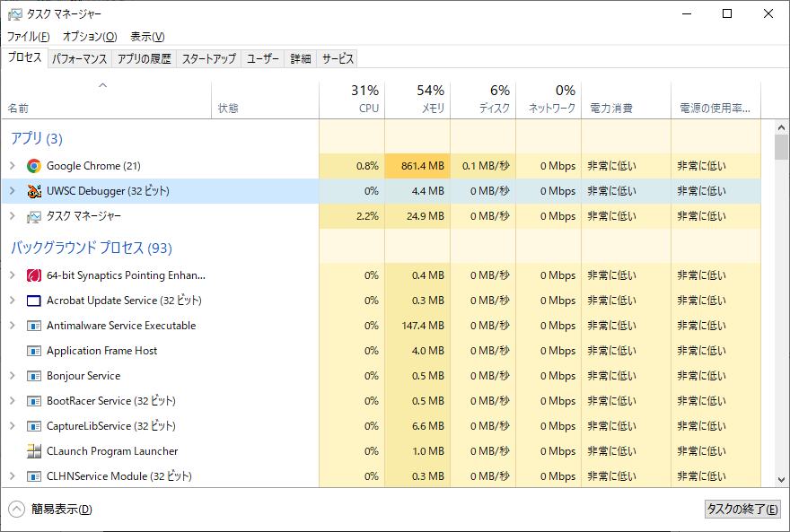This screenshot has width=790, height=532.
Task: Sort by the 状態 column header
Action: pyautogui.click(x=265, y=100)
